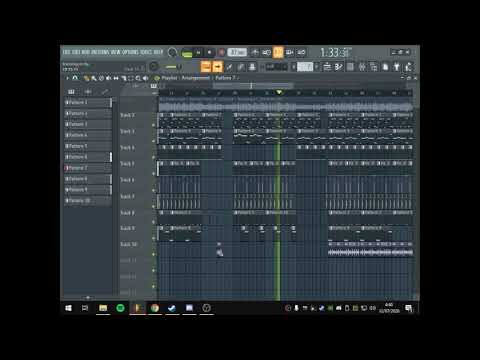The image size is (480, 360).
Task: Click the Playlist window title icon
Action: click(156, 78)
